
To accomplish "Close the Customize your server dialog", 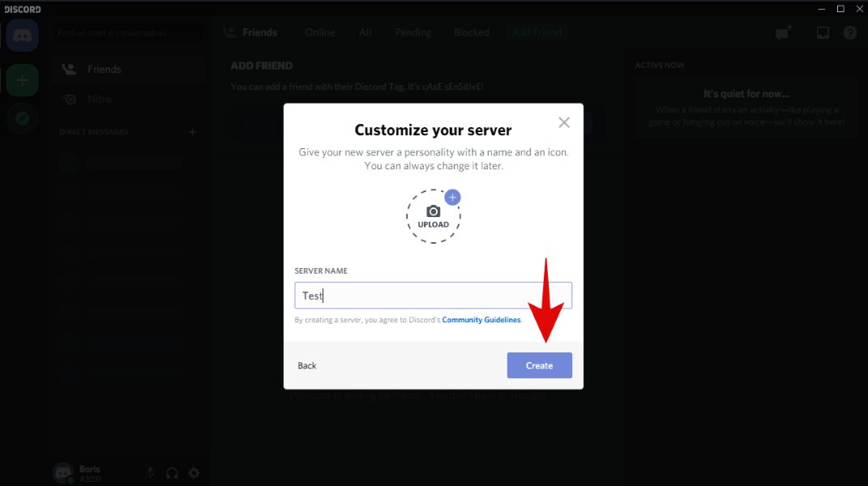I will [563, 122].
